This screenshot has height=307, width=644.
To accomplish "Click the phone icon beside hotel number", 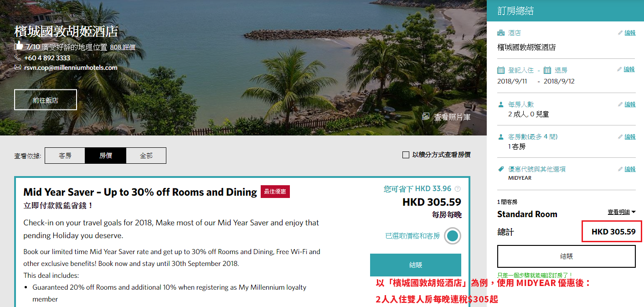I will coord(18,58).
